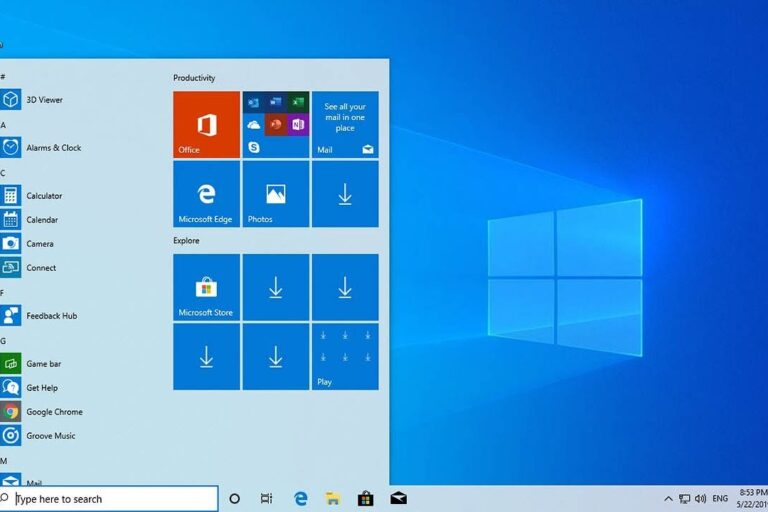The height and width of the screenshot is (512, 768).
Task: Show hidden system tray icons
Action: (668, 498)
